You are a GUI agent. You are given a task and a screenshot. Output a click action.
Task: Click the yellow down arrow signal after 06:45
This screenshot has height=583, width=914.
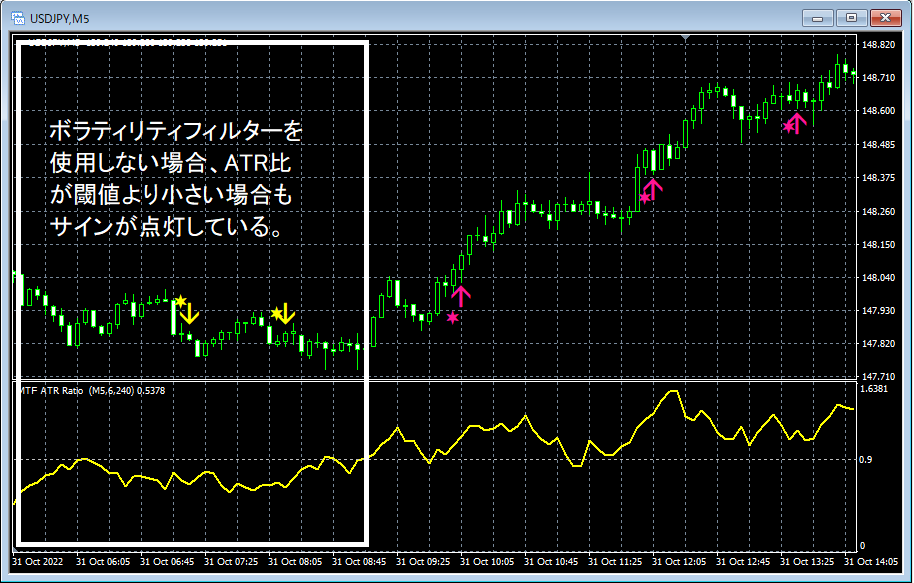[189, 314]
